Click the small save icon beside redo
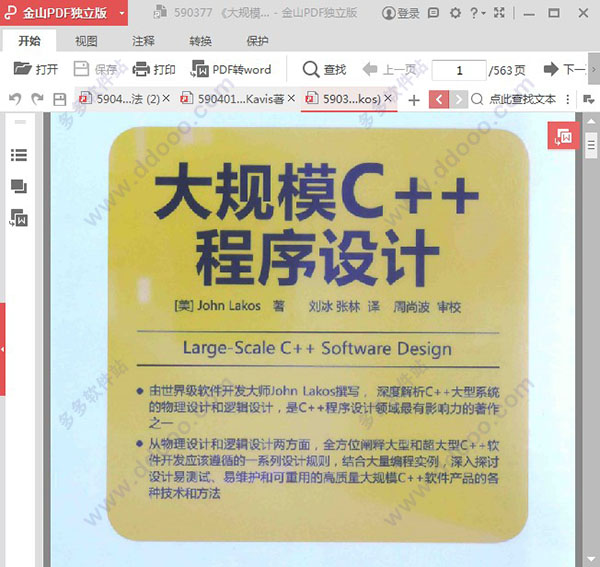 point(60,99)
